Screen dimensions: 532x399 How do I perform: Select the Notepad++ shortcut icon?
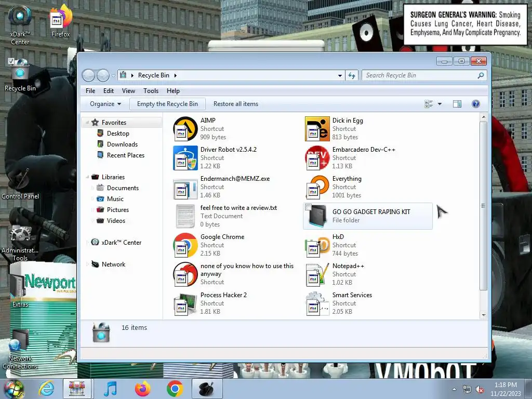[x=317, y=274]
